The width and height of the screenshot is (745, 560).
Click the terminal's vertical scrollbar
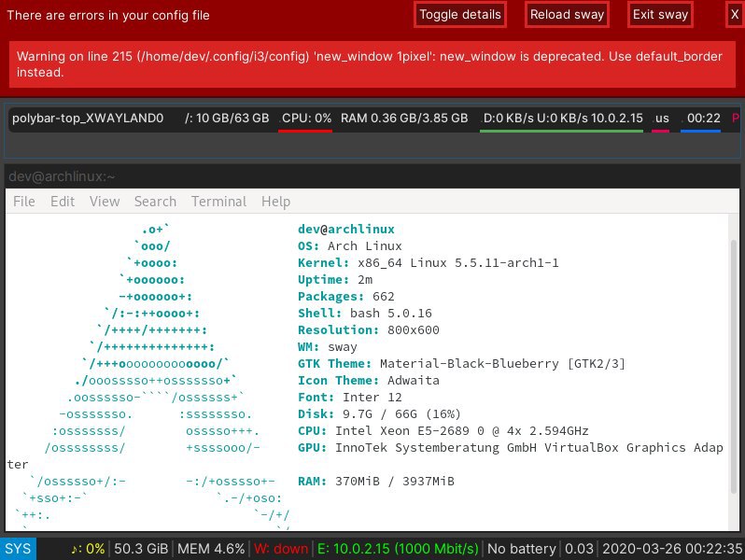734,367
